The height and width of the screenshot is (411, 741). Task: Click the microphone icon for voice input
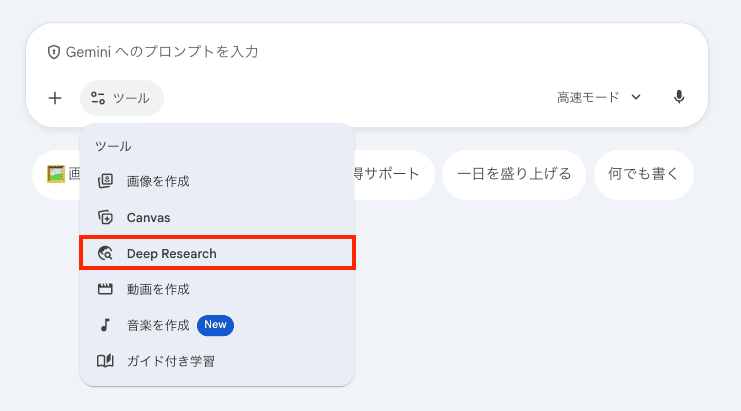(x=679, y=97)
